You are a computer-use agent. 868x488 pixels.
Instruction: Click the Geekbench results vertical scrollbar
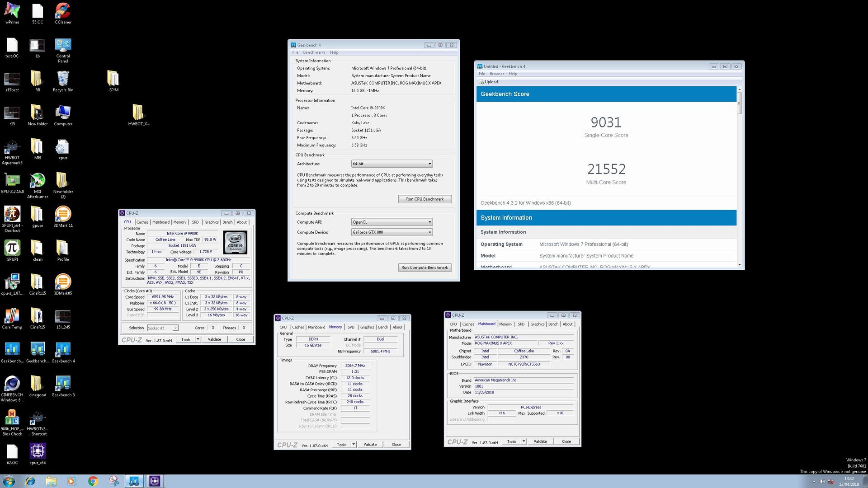pos(740,177)
